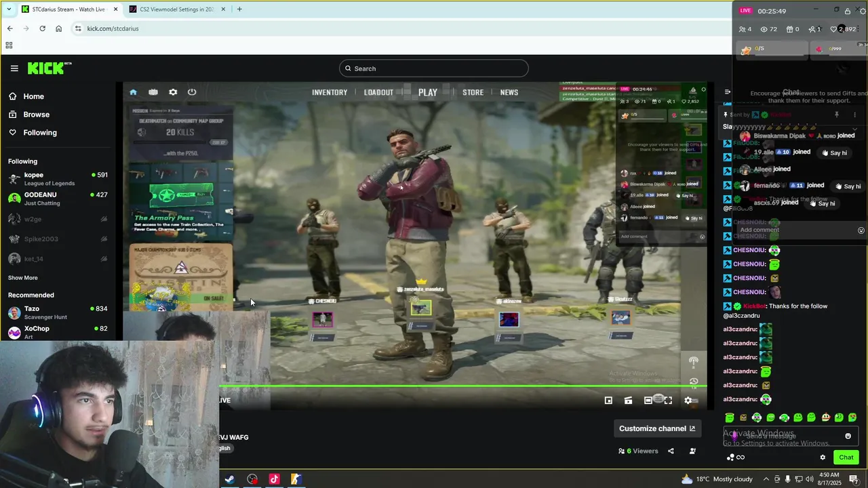Open channel points icon below chat

731,457
